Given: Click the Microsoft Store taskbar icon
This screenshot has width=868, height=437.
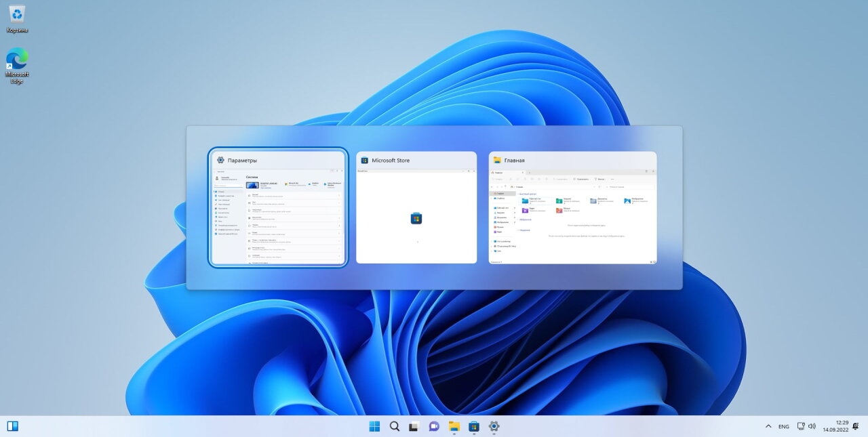Looking at the screenshot, I should point(474,426).
